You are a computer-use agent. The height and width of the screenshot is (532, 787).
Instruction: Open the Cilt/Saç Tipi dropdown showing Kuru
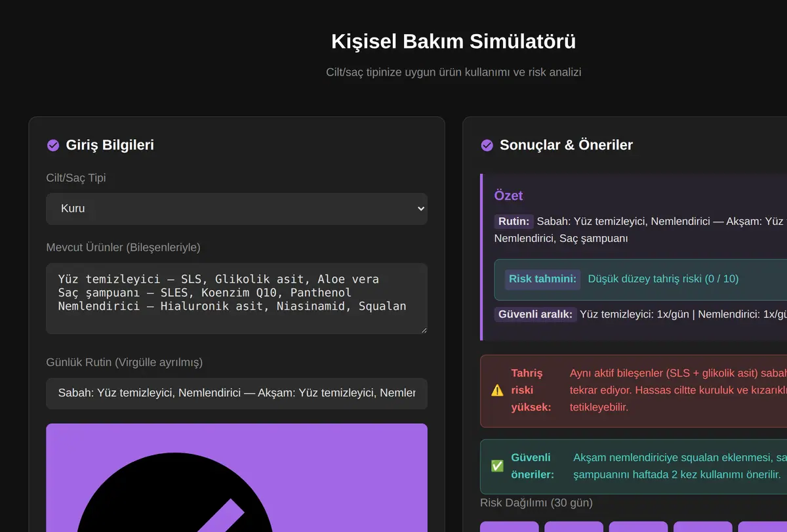pos(237,209)
